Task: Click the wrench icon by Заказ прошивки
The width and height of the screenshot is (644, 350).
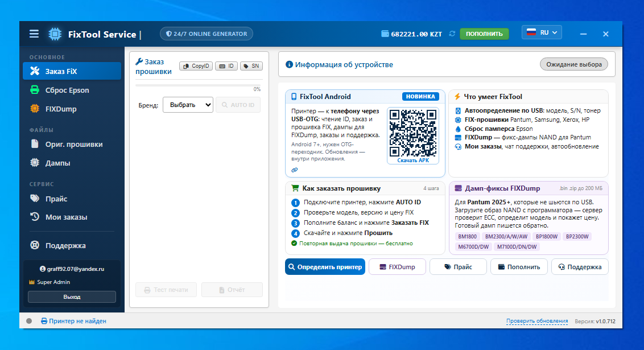Action: coord(139,61)
